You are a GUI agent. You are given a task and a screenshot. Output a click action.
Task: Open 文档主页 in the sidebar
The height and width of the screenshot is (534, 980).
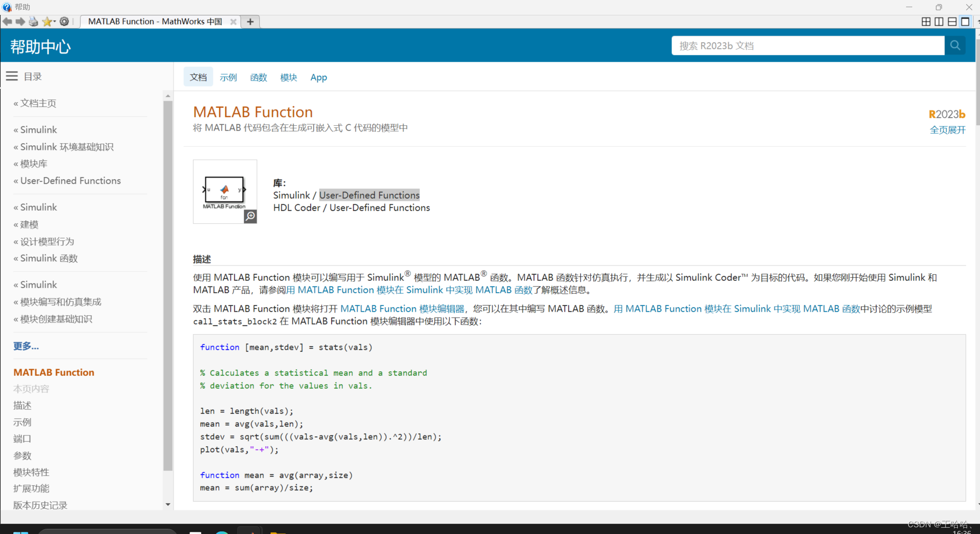[39, 103]
